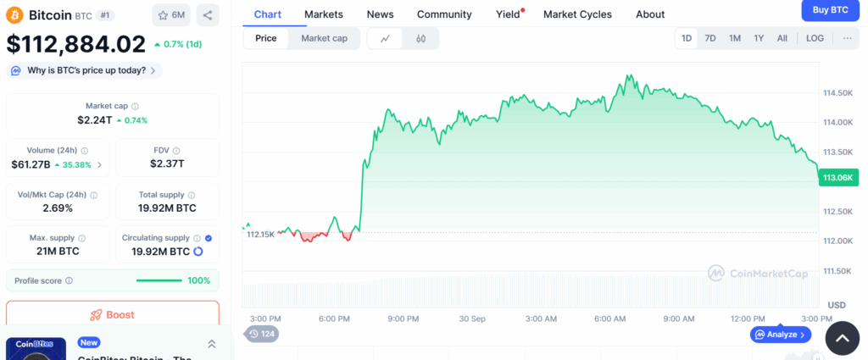Click the Buy BTC button
Viewport: 868px width, 360px height.
point(830,10)
